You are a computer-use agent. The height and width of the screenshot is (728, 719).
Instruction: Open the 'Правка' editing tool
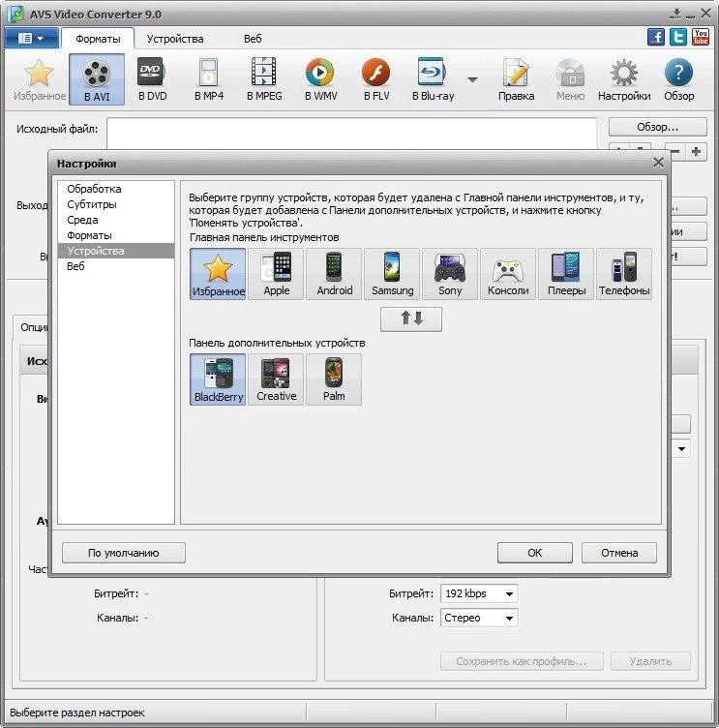tap(516, 79)
